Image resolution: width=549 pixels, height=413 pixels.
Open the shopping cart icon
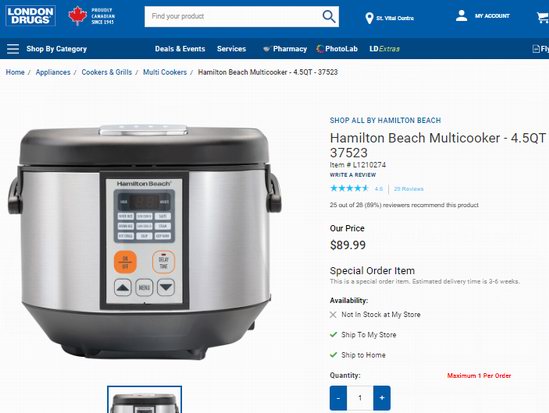[543, 18]
